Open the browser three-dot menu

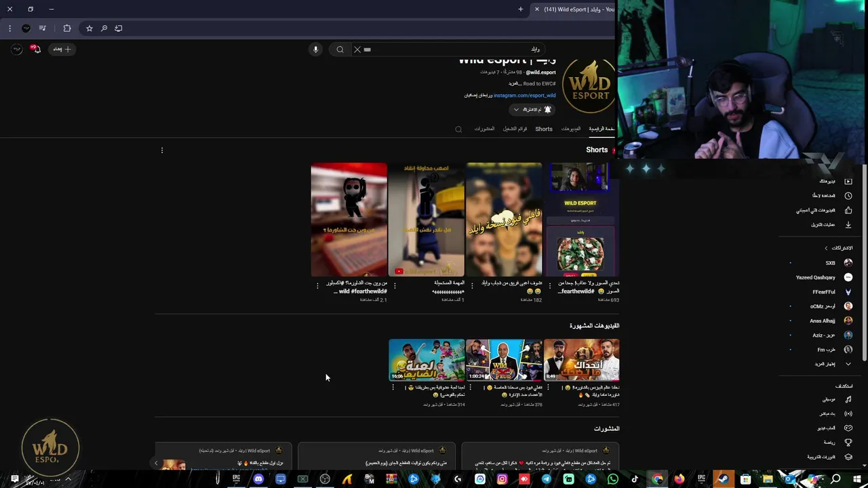click(x=9, y=28)
